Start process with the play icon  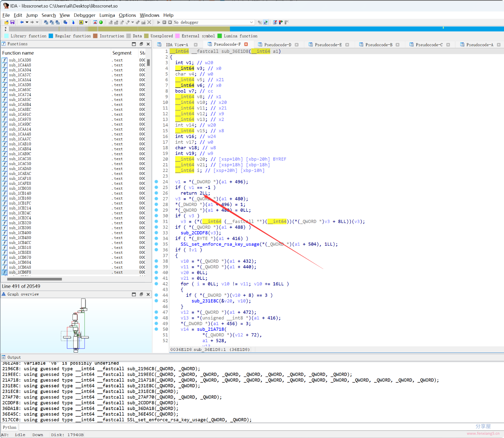click(x=159, y=22)
